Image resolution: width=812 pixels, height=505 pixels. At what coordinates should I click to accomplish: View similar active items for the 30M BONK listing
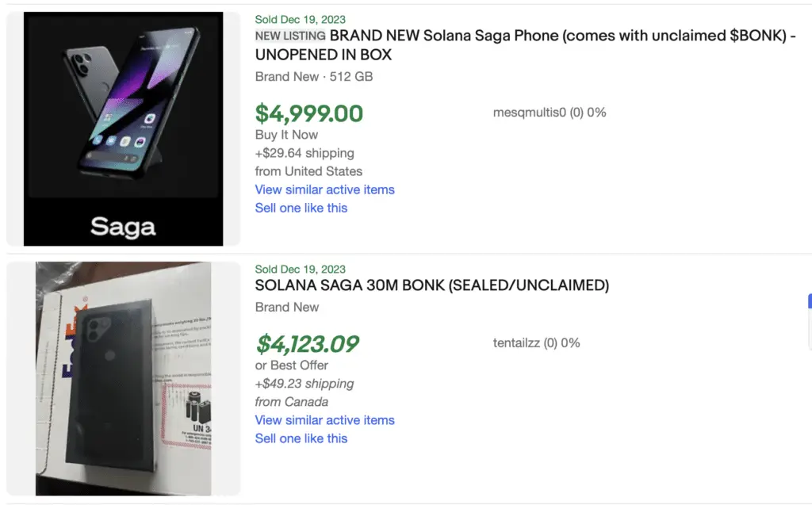pyautogui.click(x=324, y=420)
